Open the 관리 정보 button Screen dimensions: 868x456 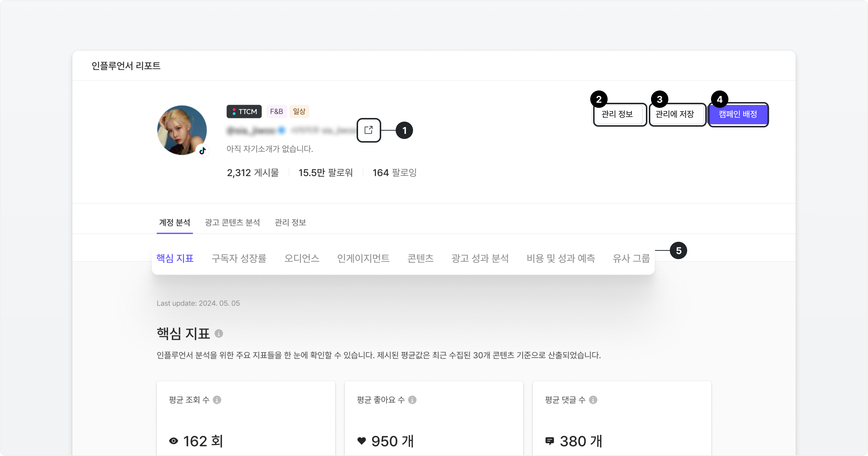tap(617, 114)
